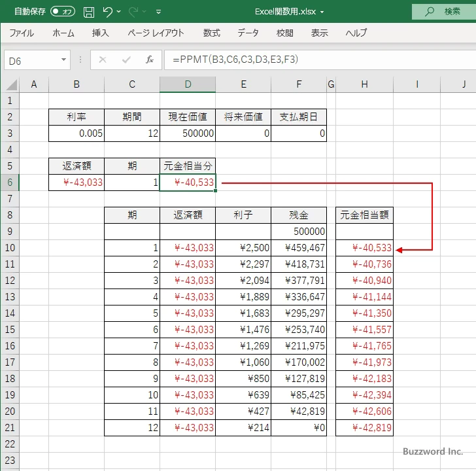Select column F header
This screenshot has height=471, width=476.
click(x=299, y=84)
